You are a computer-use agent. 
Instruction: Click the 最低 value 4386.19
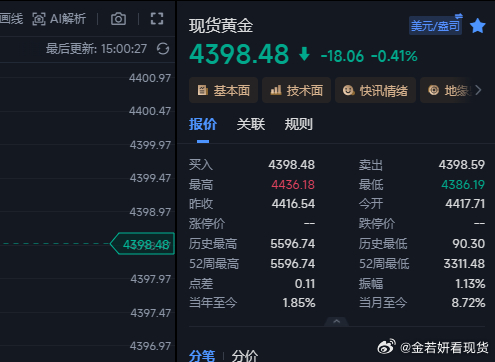tap(463, 185)
